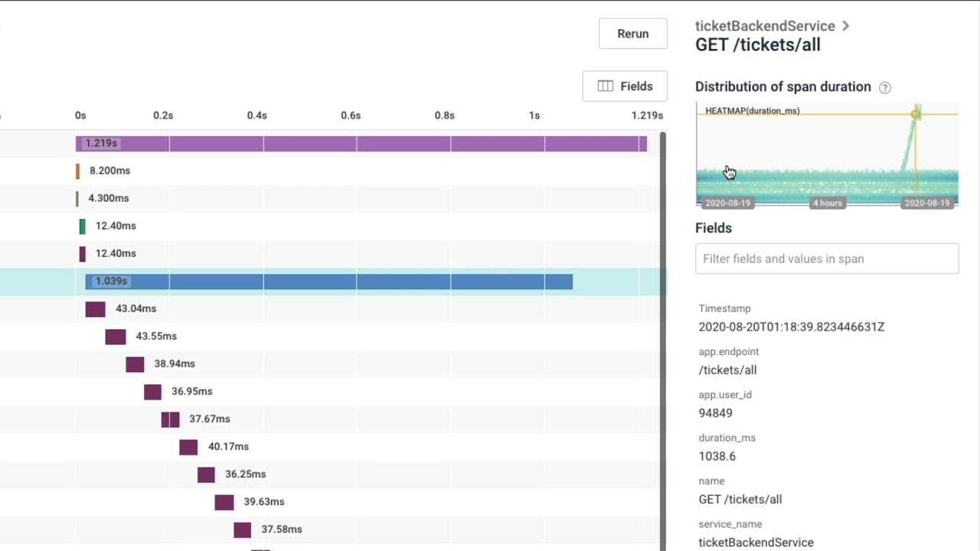Click the 36.95ms span block

pos(152,391)
